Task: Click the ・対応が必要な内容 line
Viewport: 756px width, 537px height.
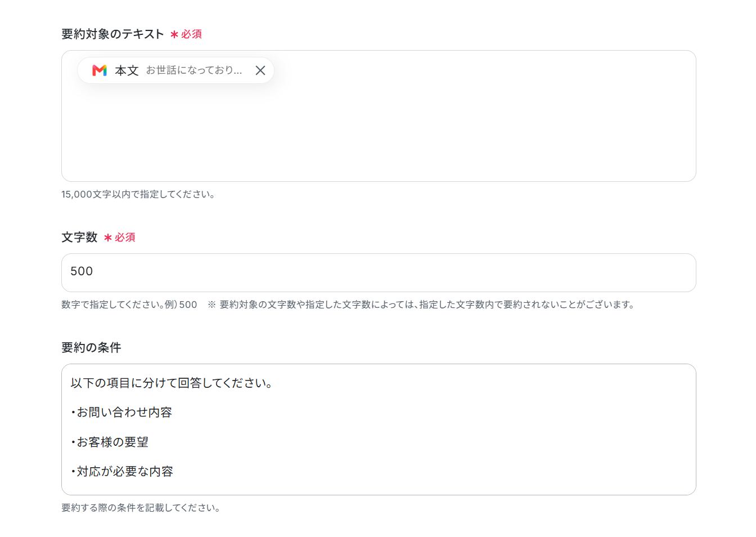Action: [x=121, y=472]
